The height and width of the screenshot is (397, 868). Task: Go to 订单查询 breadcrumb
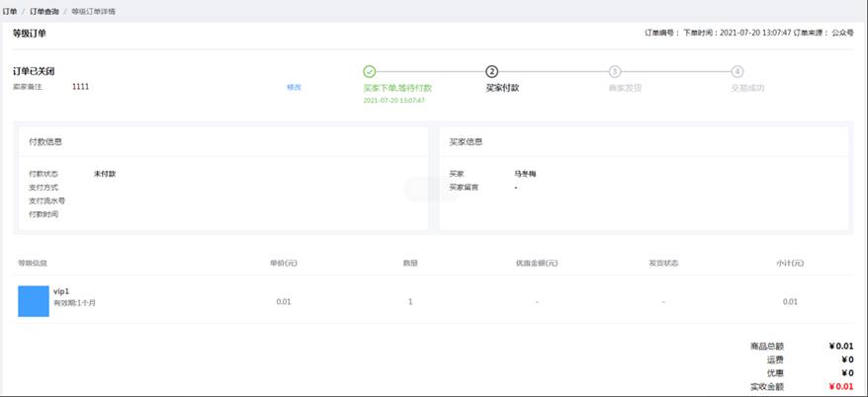coord(44,11)
